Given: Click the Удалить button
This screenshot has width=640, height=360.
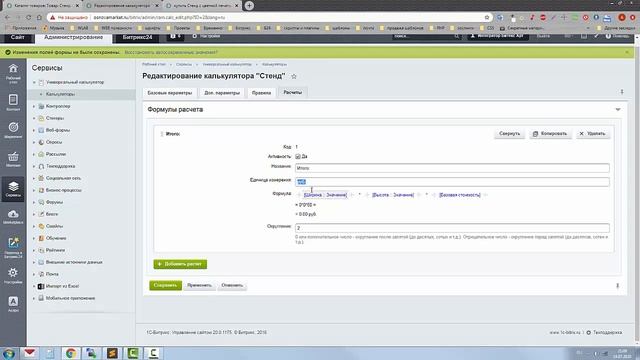Looking at the screenshot, I should [x=593, y=134].
